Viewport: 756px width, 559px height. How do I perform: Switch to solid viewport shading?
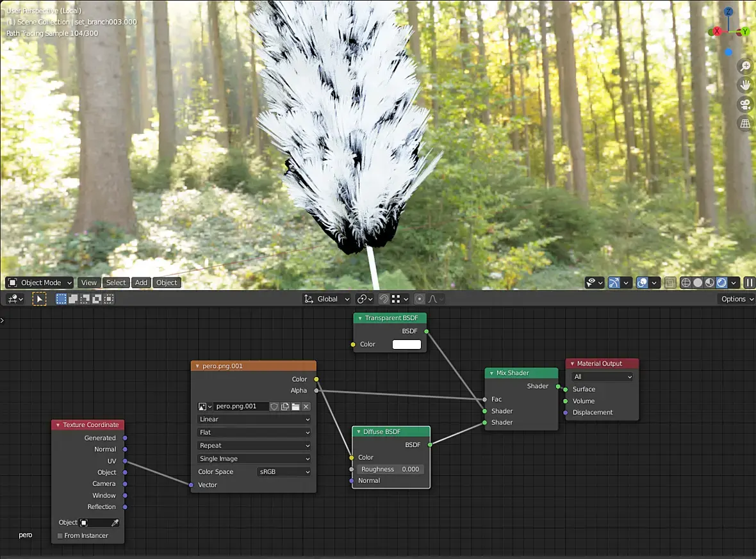[x=698, y=283]
